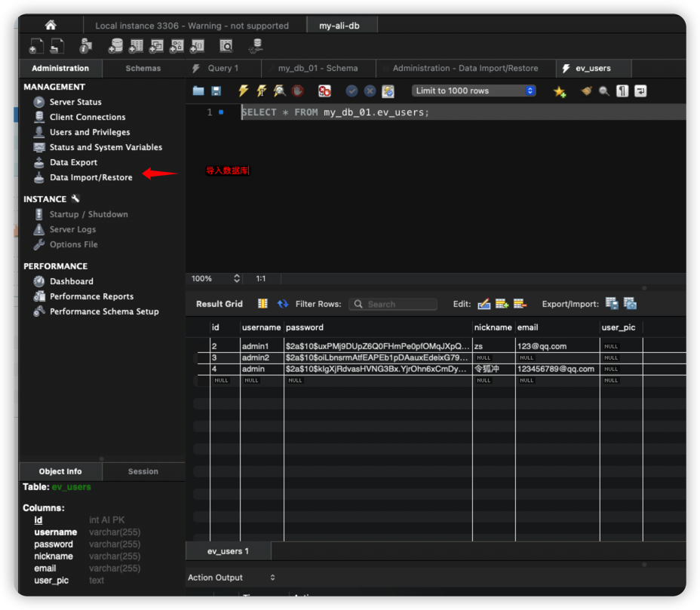
Task: Commit the current transaction
Action: (352, 91)
